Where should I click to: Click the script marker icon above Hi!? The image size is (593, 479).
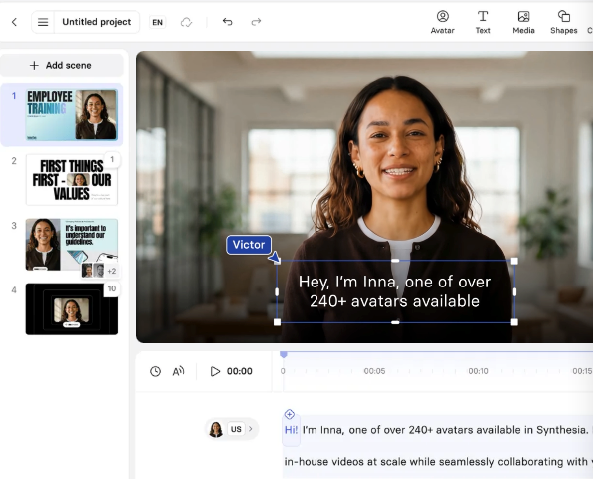[290, 414]
